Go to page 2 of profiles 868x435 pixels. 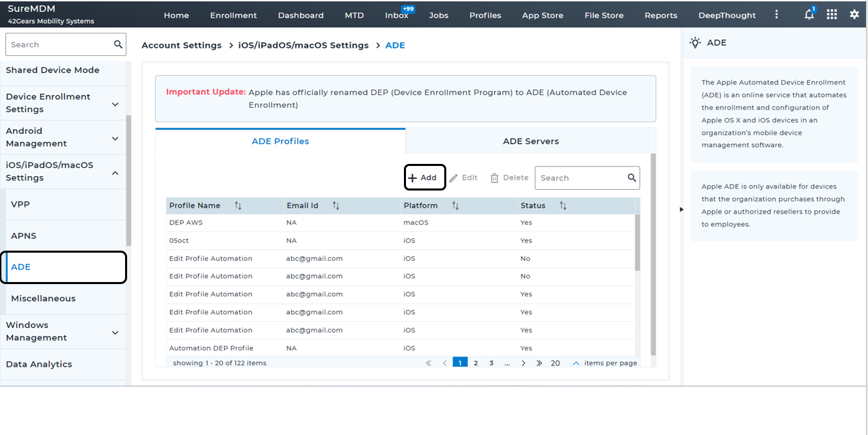coord(476,363)
